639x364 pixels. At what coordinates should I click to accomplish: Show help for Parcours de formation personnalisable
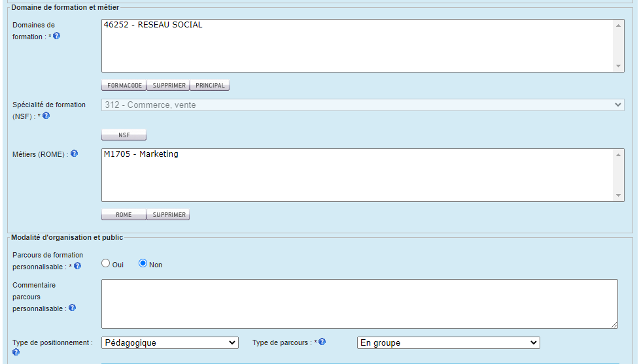pyautogui.click(x=77, y=266)
